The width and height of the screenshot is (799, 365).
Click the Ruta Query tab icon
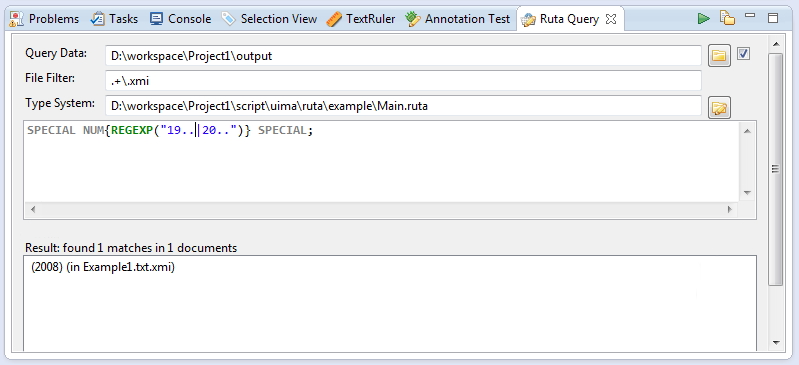click(x=528, y=19)
